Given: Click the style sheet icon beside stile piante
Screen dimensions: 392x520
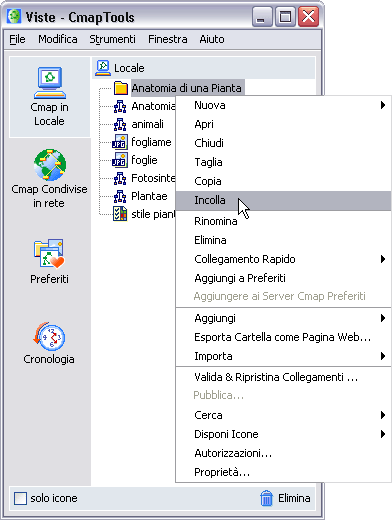Looking at the screenshot, I should [x=120, y=214].
